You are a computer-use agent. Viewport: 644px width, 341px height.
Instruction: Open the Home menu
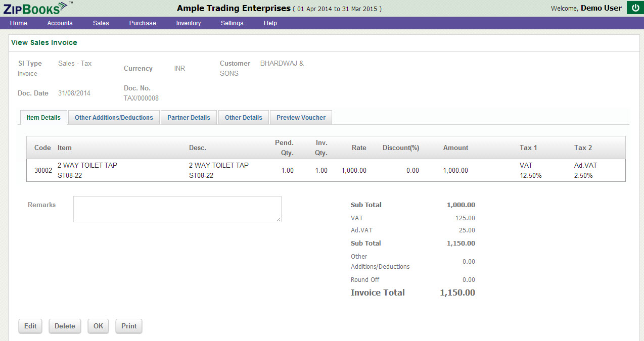click(19, 23)
